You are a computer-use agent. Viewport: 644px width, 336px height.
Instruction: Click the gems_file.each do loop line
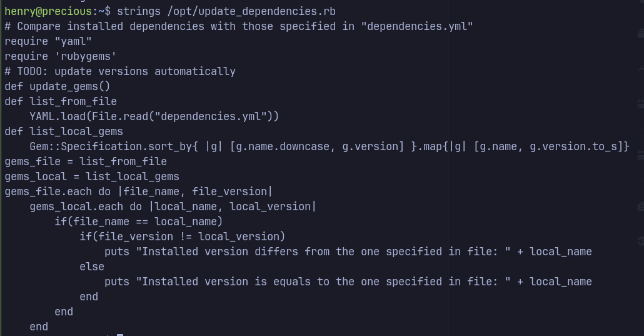coord(138,191)
